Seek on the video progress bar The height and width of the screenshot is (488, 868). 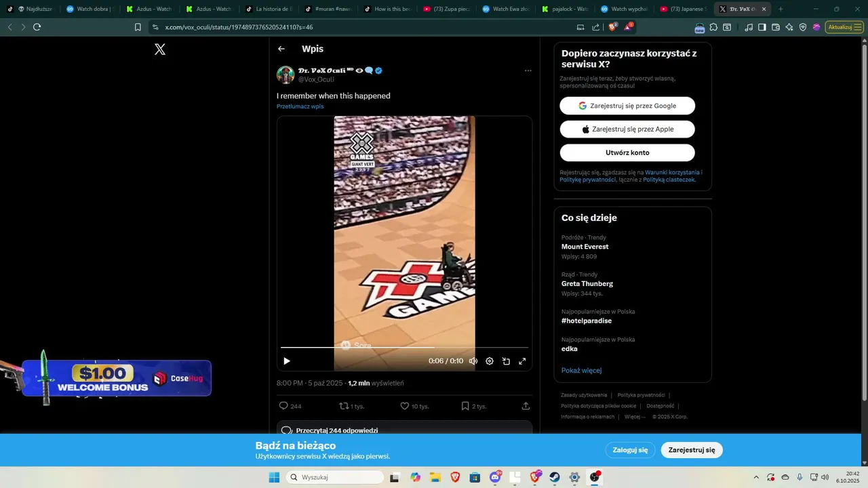[404, 348]
